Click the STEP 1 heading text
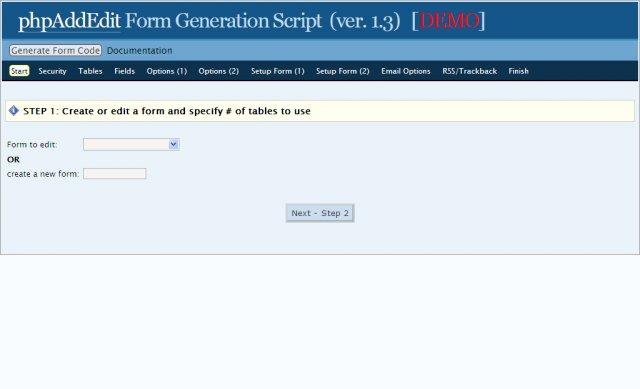This screenshot has height=389, width=640. pyautogui.click(x=167, y=111)
